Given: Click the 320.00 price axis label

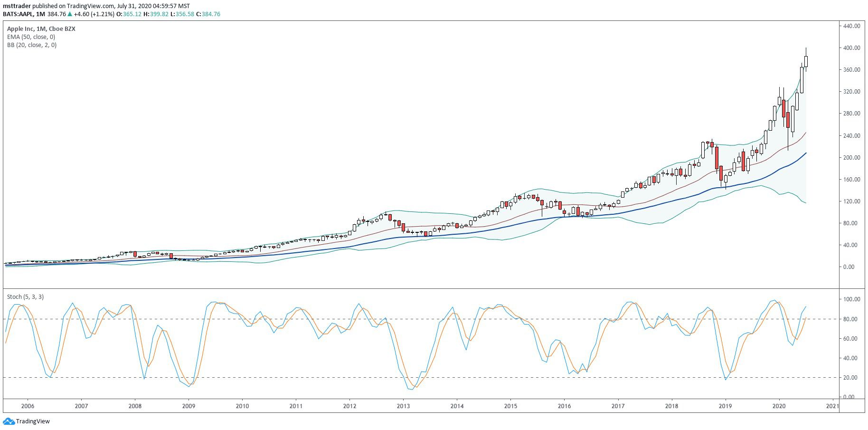Looking at the screenshot, I should point(851,92).
